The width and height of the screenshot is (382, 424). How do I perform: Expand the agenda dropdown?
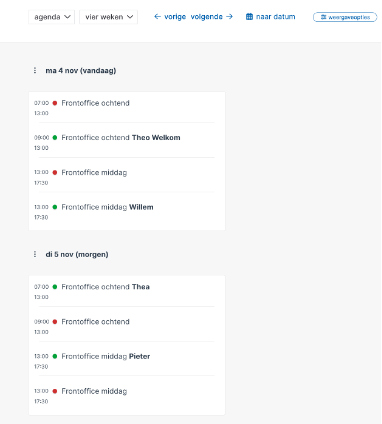pos(52,17)
